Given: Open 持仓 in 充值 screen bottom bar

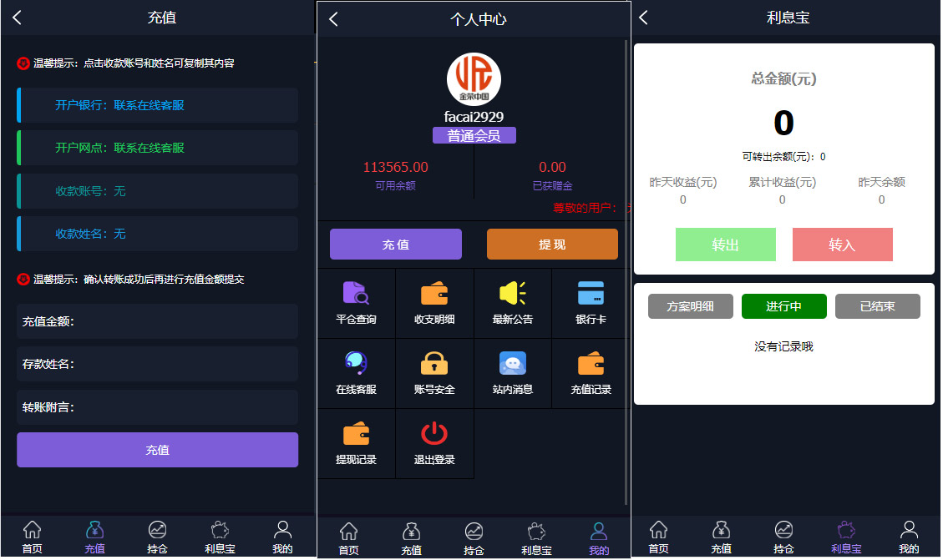Looking at the screenshot, I should 157,537.
